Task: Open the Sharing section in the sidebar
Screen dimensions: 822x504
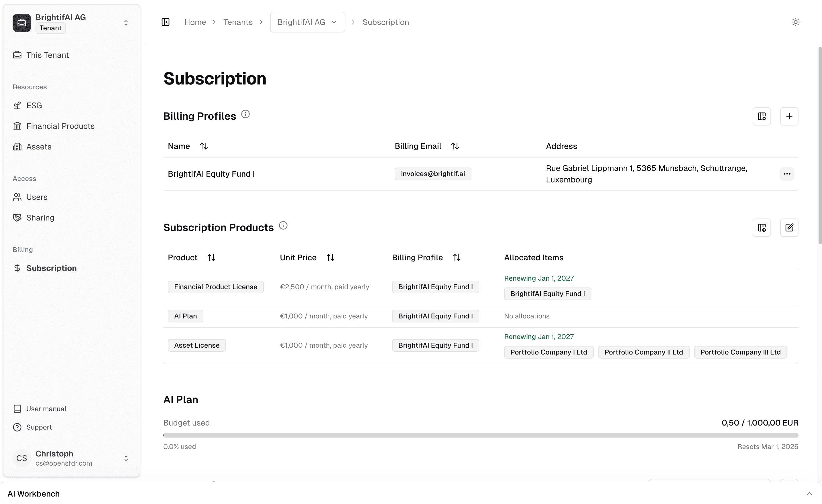Action: tap(40, 217)
